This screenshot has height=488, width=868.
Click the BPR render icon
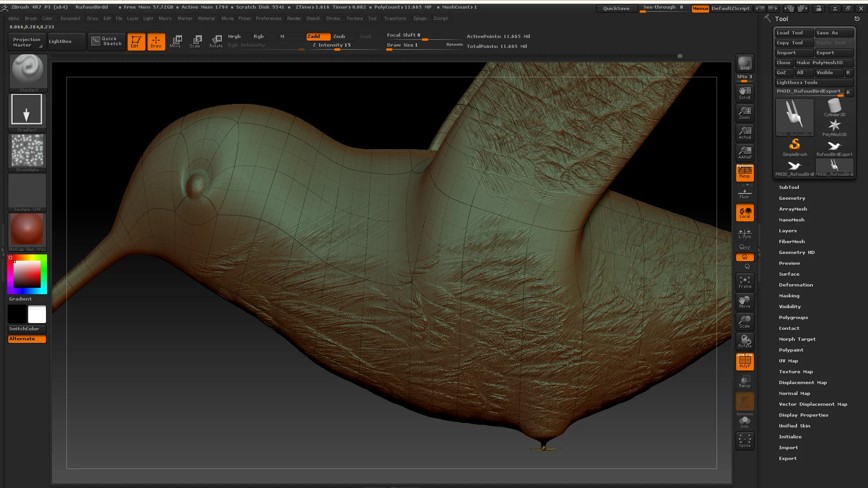745,63
